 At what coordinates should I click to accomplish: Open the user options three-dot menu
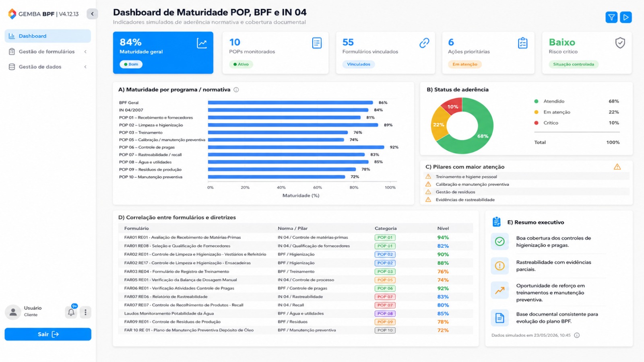[x=85, y=312]
